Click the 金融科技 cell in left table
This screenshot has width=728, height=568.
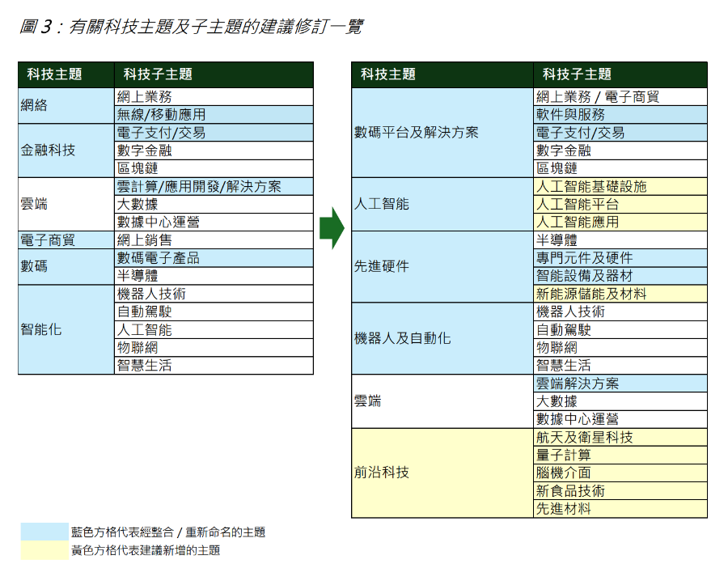66,150
